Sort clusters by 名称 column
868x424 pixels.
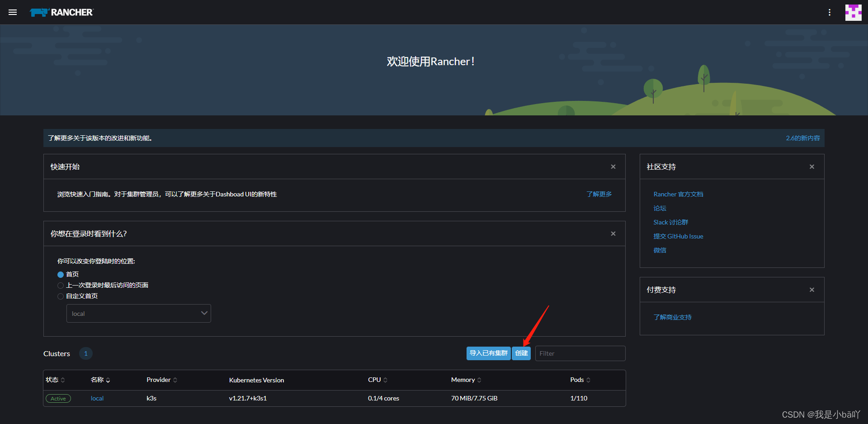[100, 380]
